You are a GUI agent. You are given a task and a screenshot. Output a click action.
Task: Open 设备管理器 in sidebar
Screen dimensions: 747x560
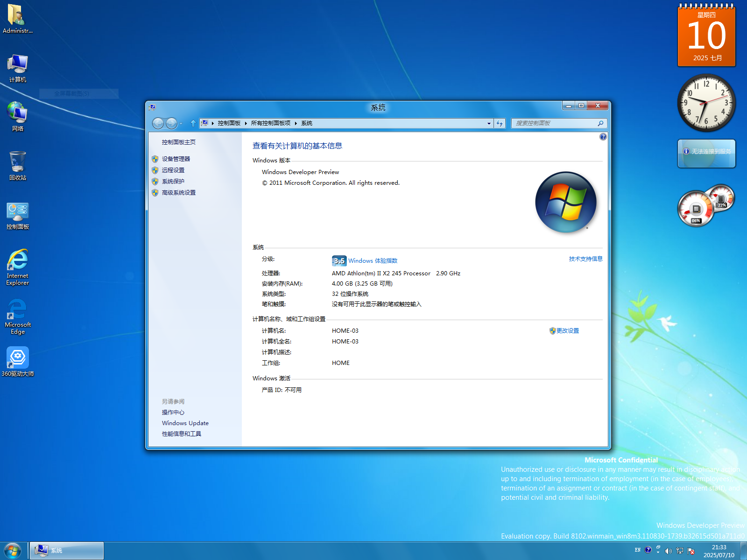coord(176,159)
